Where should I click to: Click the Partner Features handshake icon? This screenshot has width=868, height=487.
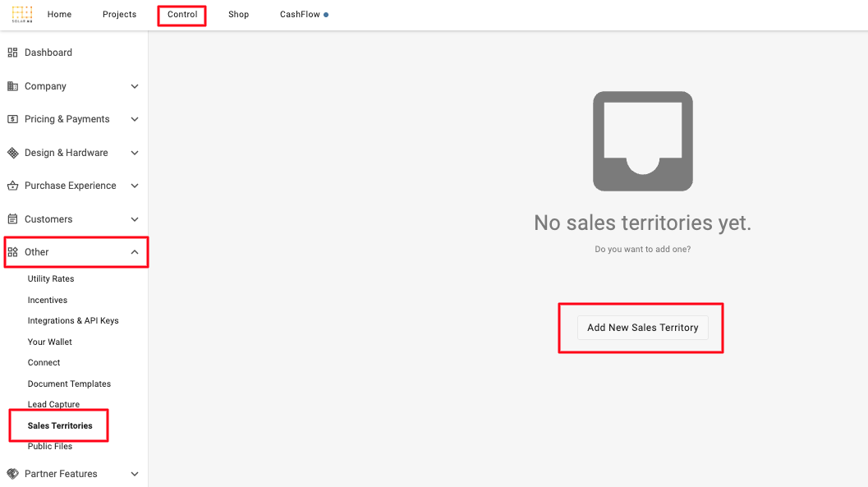pyautogui.click(x=13, y=474)
